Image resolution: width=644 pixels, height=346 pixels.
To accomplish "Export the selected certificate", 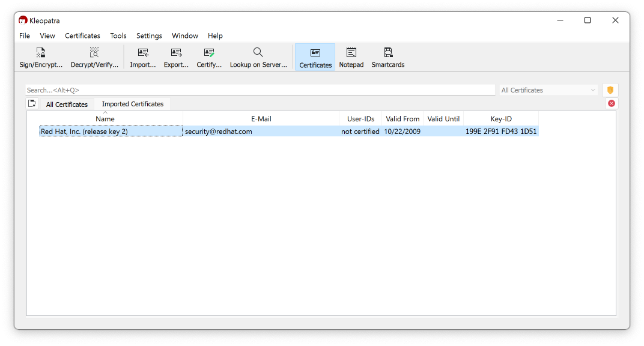I will pos(175,57).
